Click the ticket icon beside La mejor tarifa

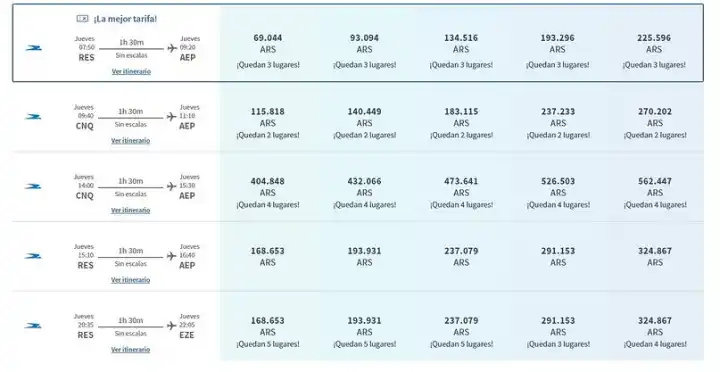pyautogui.click(x=82, y=18)
